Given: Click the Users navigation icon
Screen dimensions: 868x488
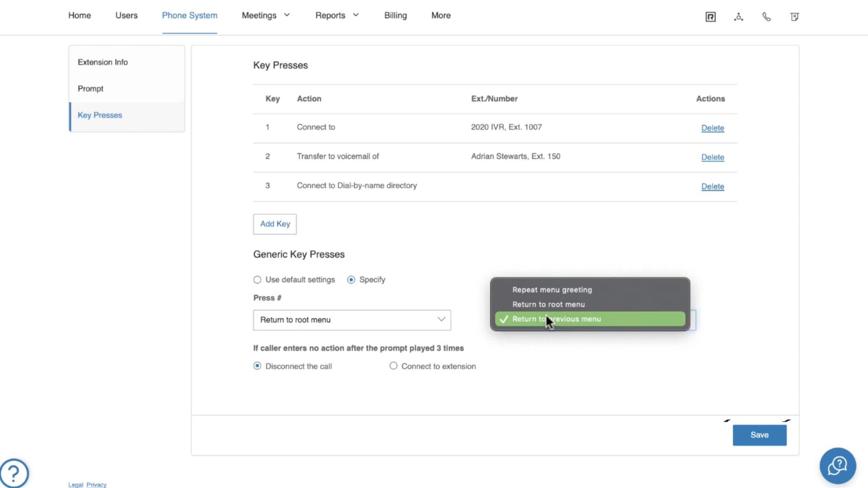Looking at the screenshot, I should coord(126,15).
